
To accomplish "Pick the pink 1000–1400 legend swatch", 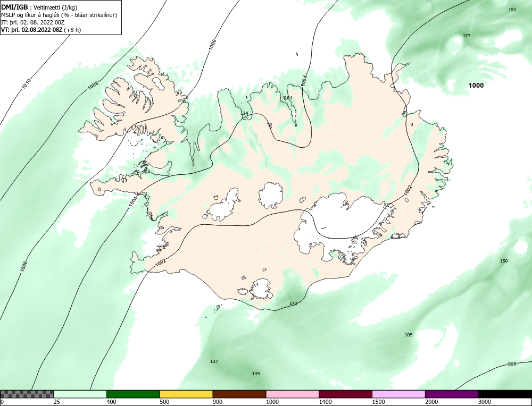I will click(x=293, y=394).
